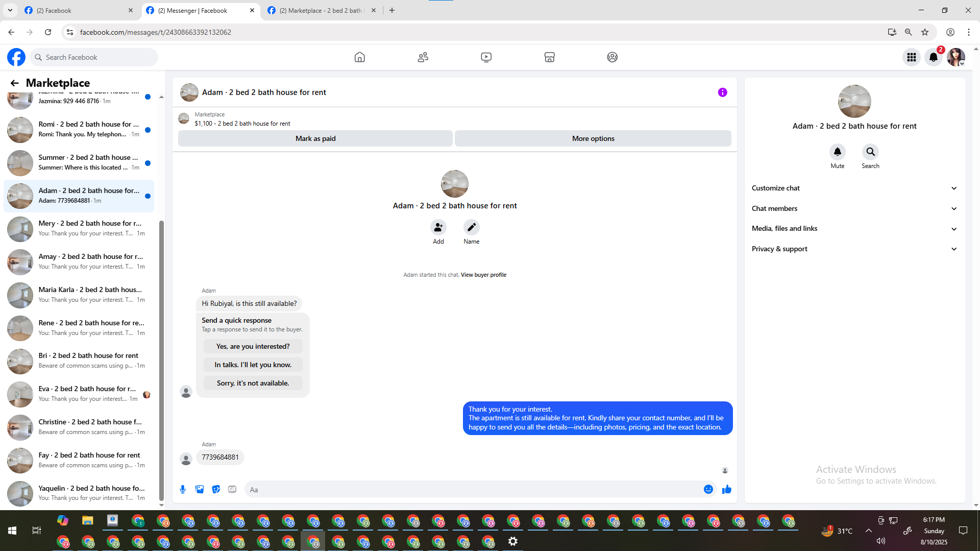This screenshot has width=980, height=551.
Task: Click the Search Facebook field
Action: click(94, 57)
